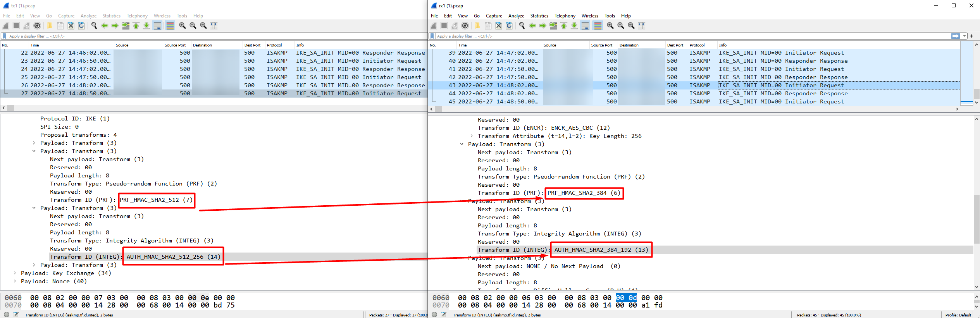This screenshot has height=318, width=980.
Task: Zoom in packet text in tx1 window
Action: coord(183,26)
